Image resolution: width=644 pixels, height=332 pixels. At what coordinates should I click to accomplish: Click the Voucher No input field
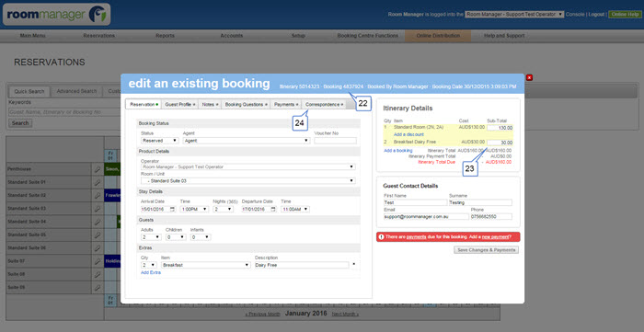pyautogui.click(x=335, y=141)
